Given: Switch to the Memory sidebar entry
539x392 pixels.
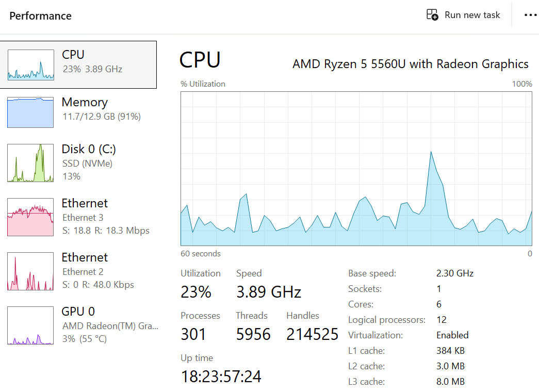Looking at the screenshot, I should click(x=85, y=102).
